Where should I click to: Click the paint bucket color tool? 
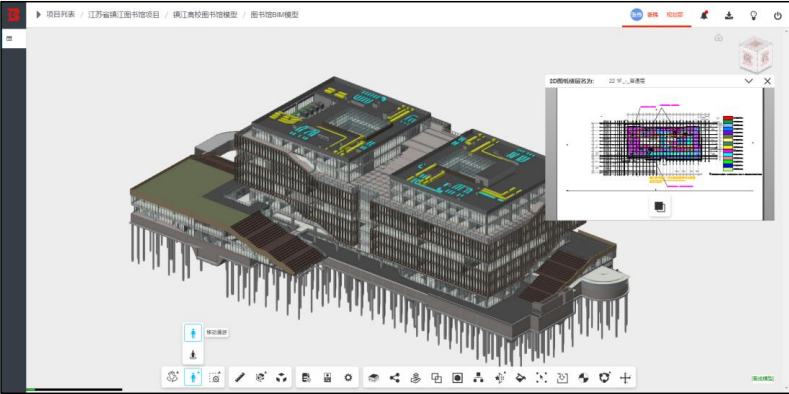pos(521,377)
